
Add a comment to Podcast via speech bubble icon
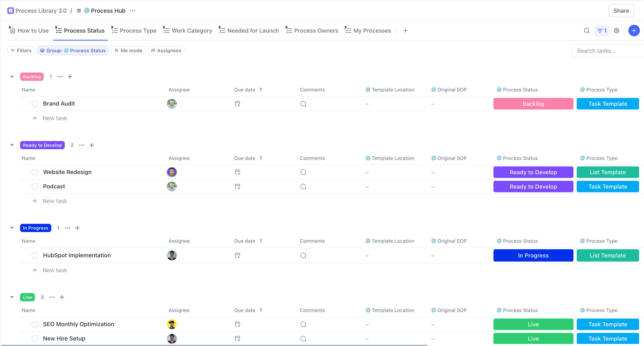point(303,186)
